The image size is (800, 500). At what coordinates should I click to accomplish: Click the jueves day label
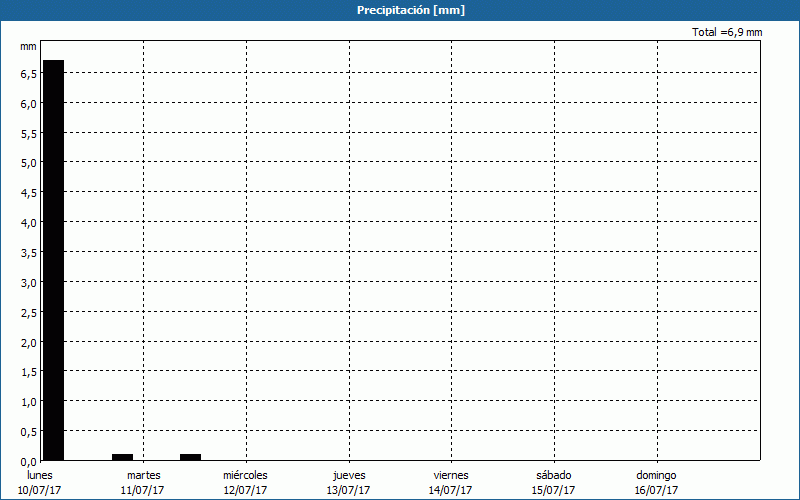349,475
